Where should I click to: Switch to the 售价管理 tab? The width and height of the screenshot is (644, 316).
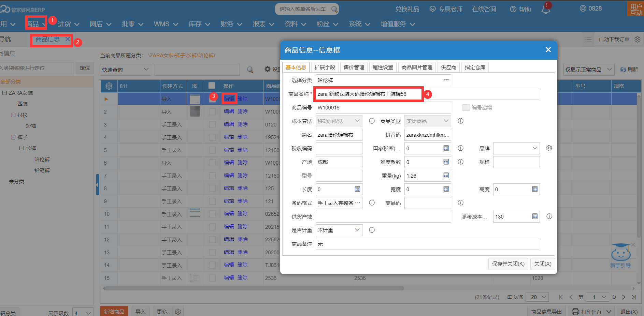click(354, 67)
